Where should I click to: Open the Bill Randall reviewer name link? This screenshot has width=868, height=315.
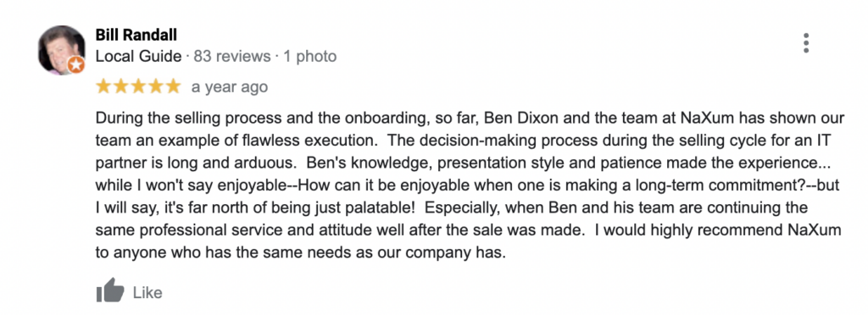[136, 35]
